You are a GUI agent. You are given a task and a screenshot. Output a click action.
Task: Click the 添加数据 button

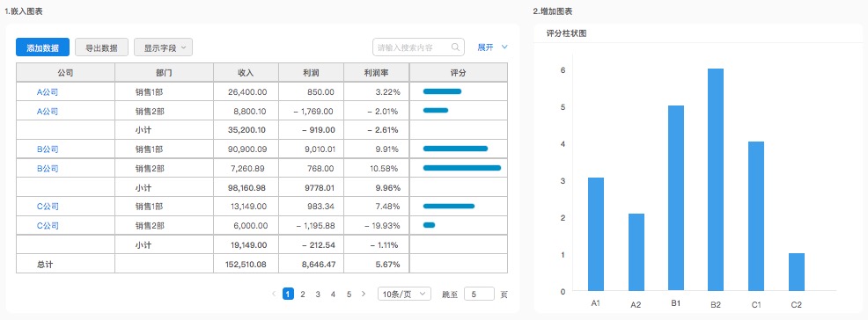pyautogui.click(x=42, y=47)
